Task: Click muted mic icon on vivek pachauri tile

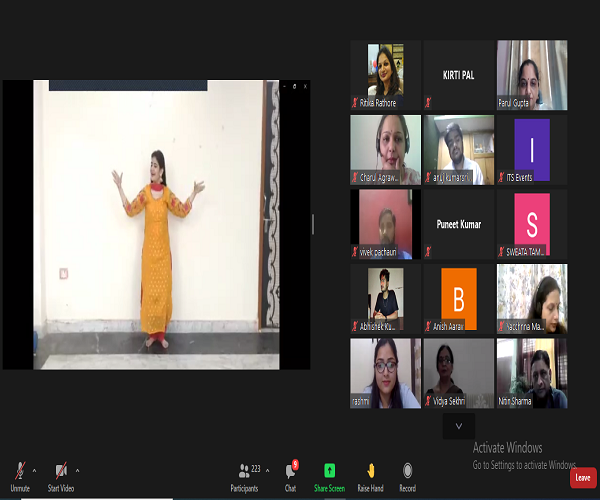Action: point(355,252)
